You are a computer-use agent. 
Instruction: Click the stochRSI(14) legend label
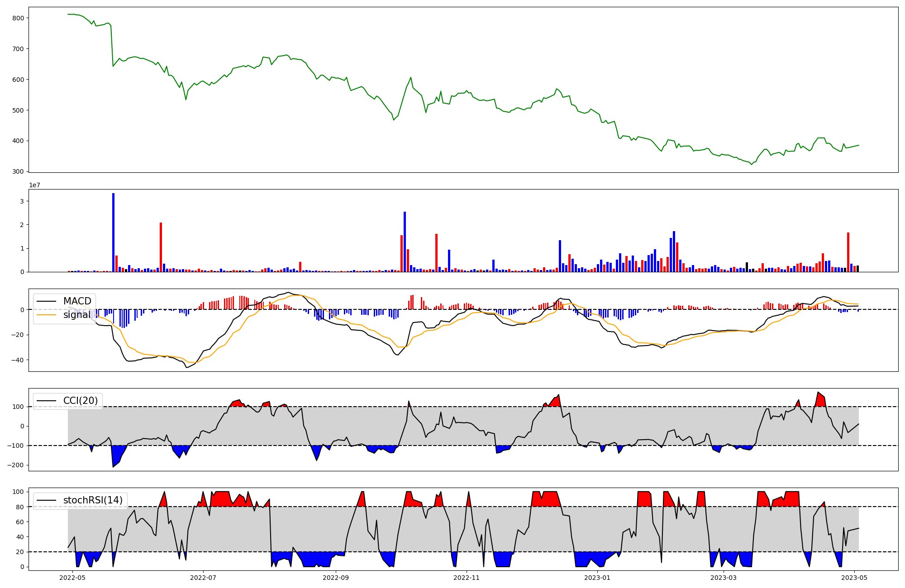[92, 500]
